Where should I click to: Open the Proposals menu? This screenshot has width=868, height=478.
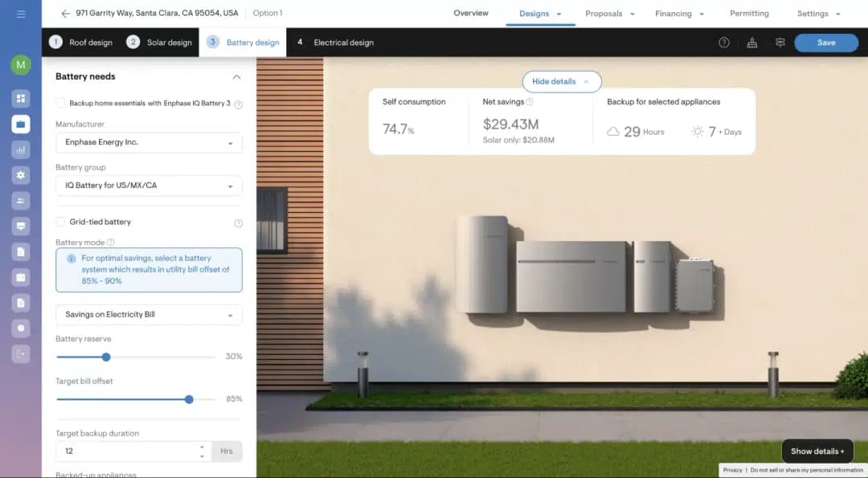click(x=609, y=14)
